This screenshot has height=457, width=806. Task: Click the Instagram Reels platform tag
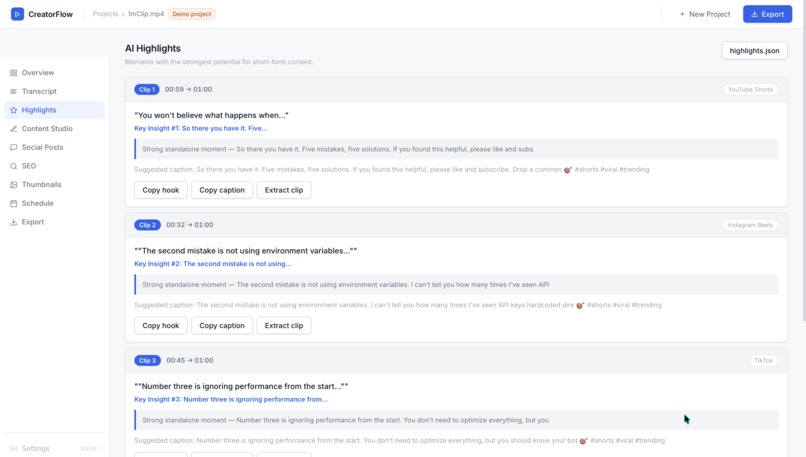point(750,225)
